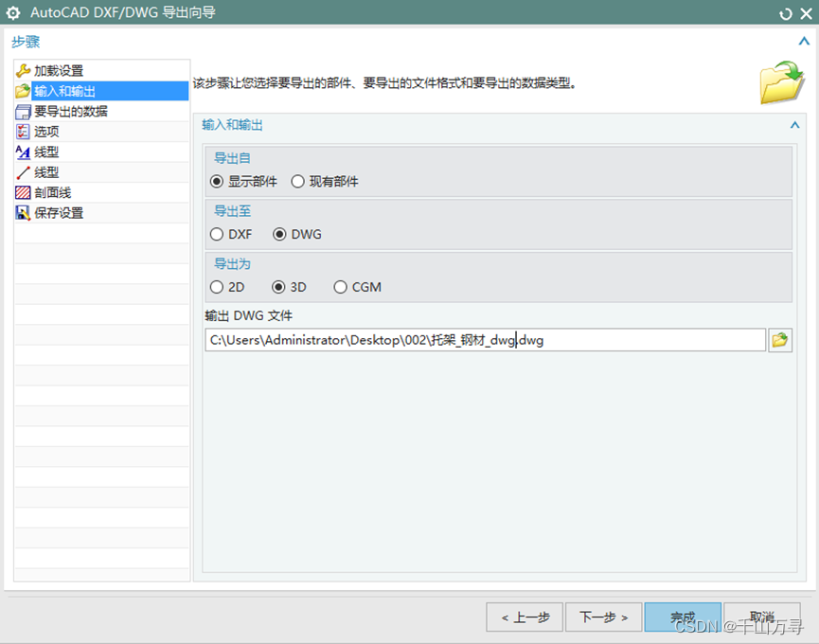
Task: Click the AutoCAD DXF/DWG 导出向导 title text
Action: point(123,12)
